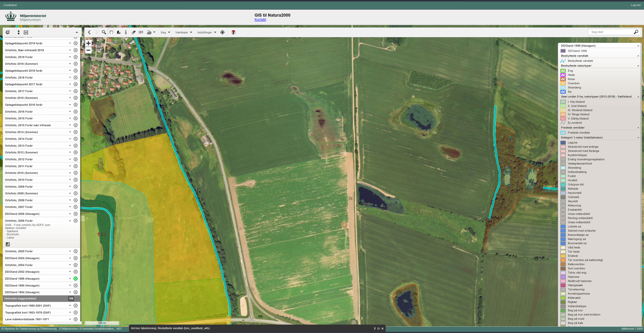
Task: Activate the info identify tool
Action: click(126, 32)
